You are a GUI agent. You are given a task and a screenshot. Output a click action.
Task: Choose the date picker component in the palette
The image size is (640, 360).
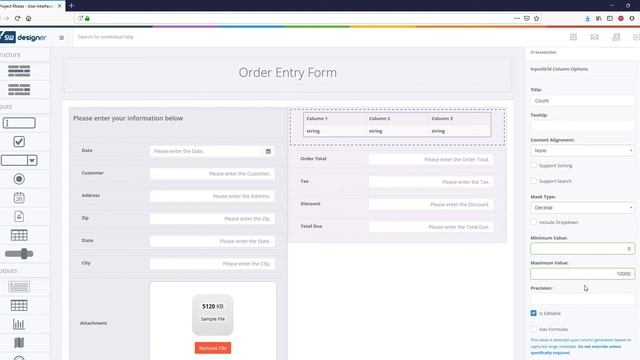click(x=19, y=198)
